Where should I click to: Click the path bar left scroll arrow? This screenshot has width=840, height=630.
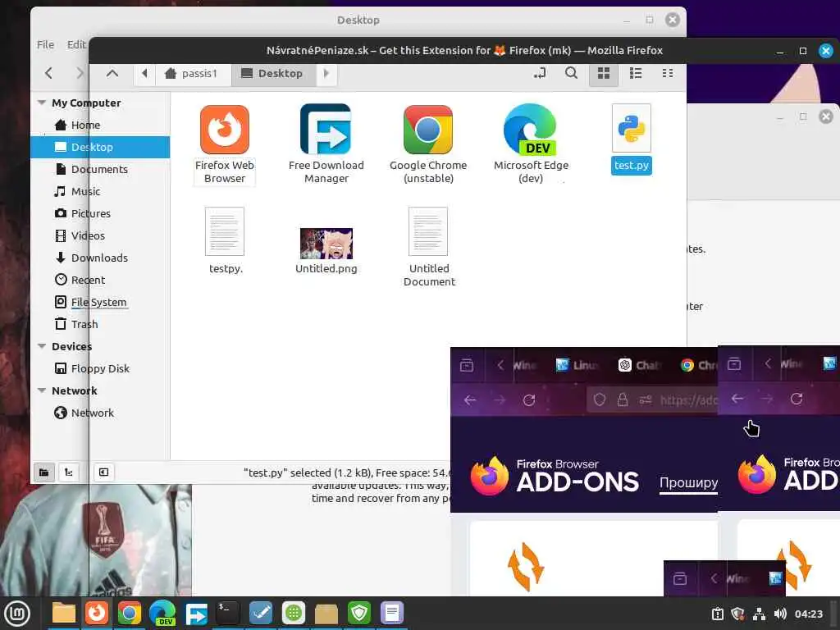[x=144, y=73]
